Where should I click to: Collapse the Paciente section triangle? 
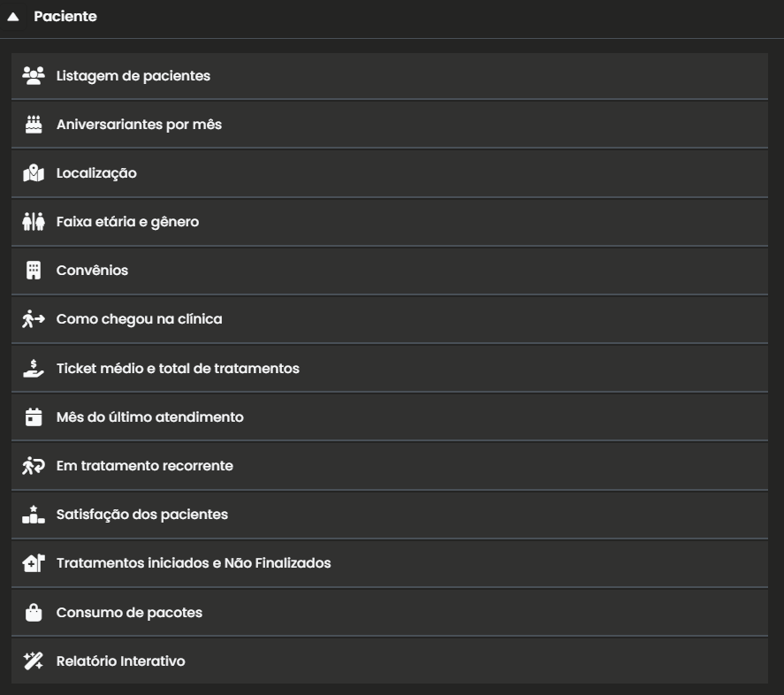click(x=13, y=17)
